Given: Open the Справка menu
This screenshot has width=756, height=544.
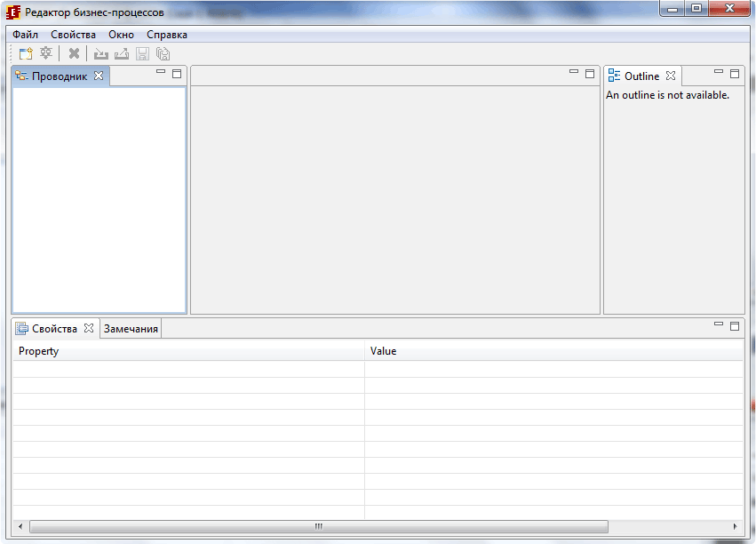Looking at the screenshot, I should pyautogui.click(x=168, y=34).
